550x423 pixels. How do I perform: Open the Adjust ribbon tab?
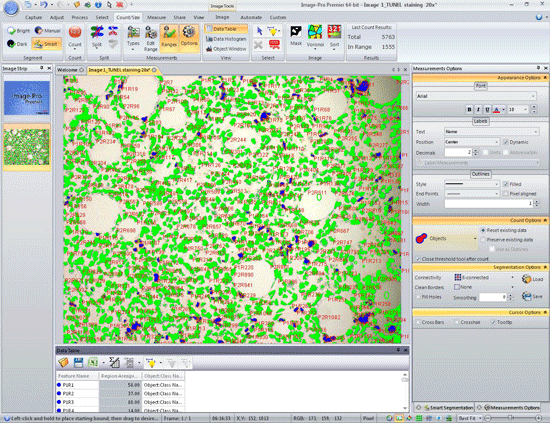pyautogui.click(x=56, y=17)
